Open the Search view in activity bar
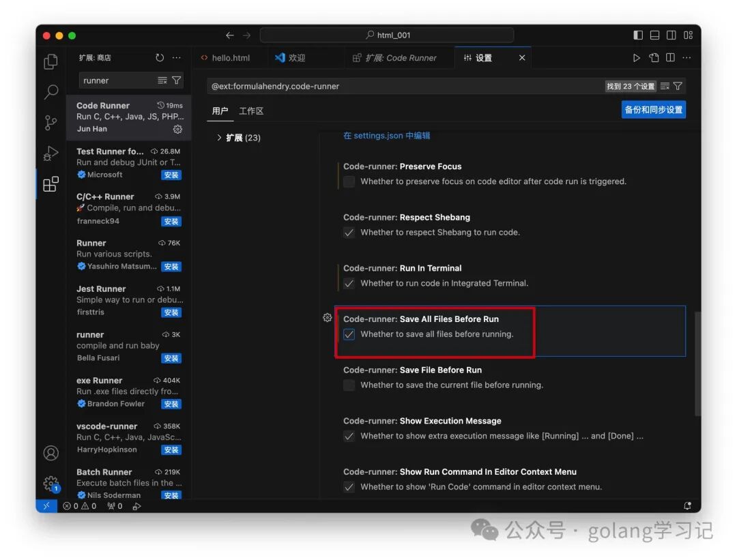This screenshot has width=737, height=560. pyautogui.click(x=50, y=91)
